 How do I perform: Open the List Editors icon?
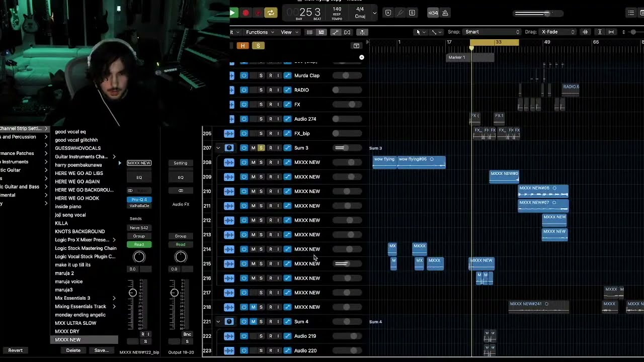631,13
